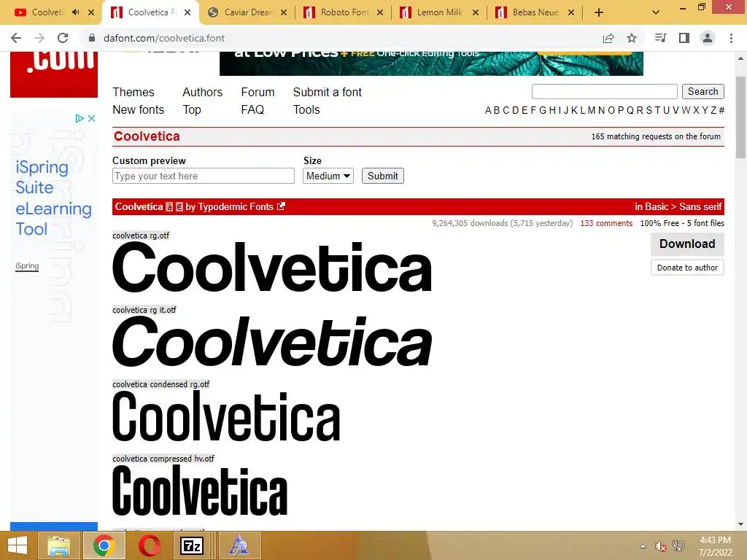Open a new browser tab
747x560 pixels.
coord(599,13)
